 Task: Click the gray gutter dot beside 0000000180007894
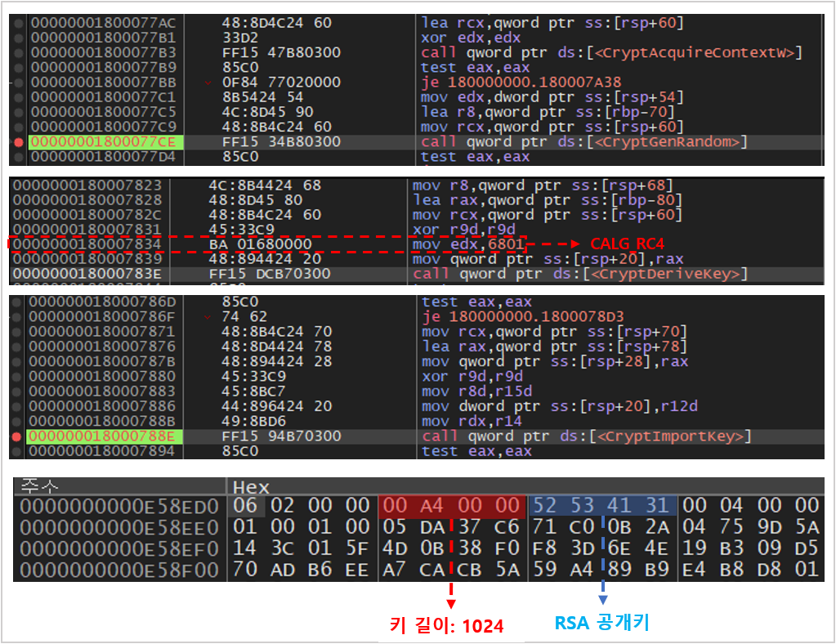tap(18, 451)
